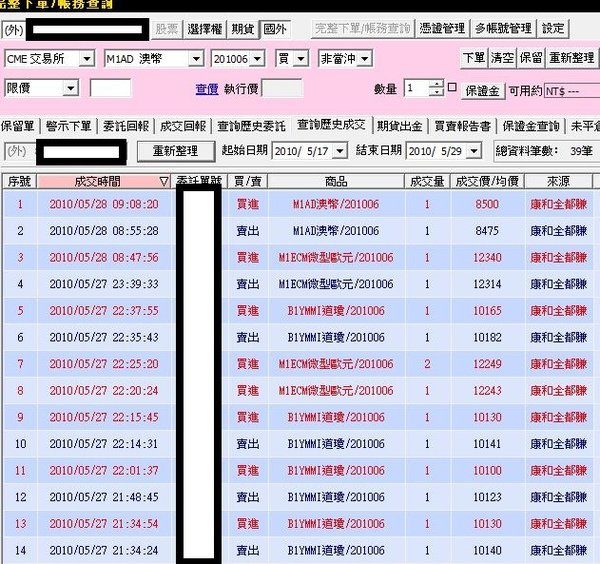Click 重新整理 button in pink order panel

pyautogui.click(x=571, y=58)
